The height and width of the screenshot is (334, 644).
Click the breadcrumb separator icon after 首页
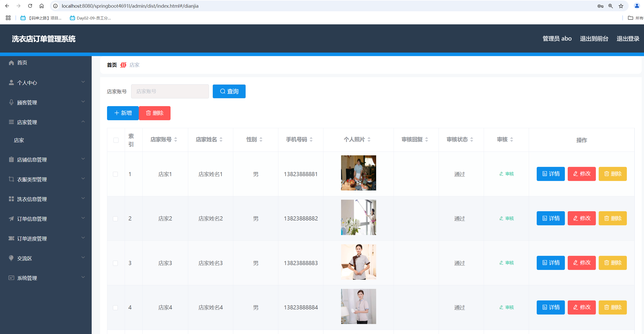tap(123, 65)
